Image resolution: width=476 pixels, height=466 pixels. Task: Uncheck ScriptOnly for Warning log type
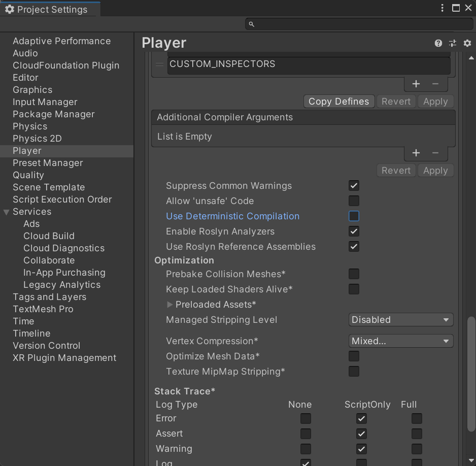tap(361, 449)
